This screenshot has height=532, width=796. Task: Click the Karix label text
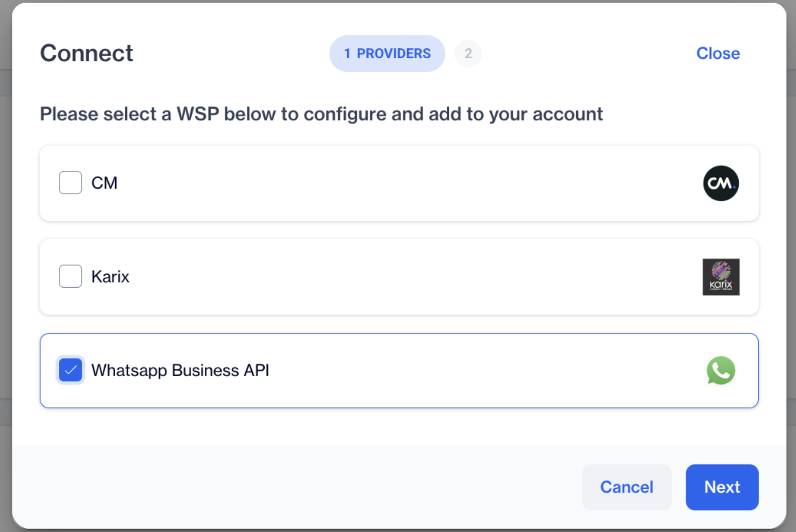[x=110, y=277]
